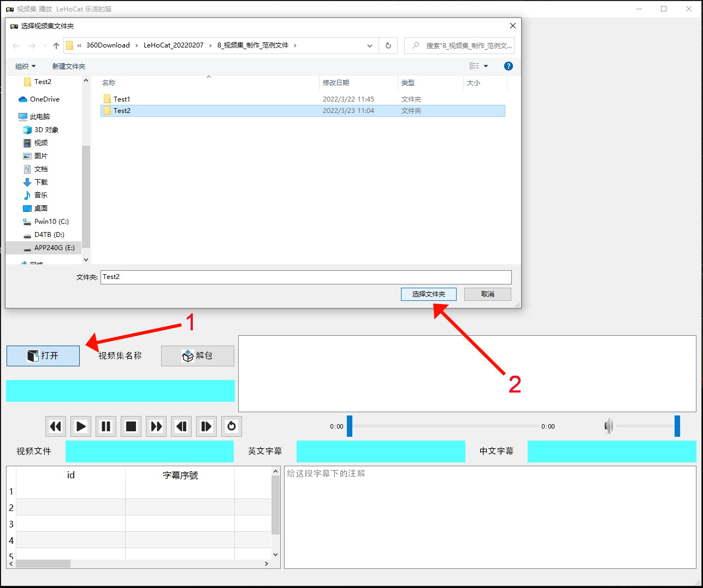This screenshot has height=588, width=703.
Task: Adjust the volume slider handle
Action: (677, 426)
